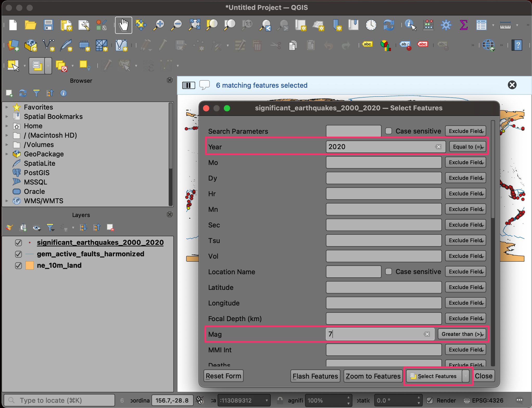
Task: Click the Type to locate search box
Action: [59, 400]
